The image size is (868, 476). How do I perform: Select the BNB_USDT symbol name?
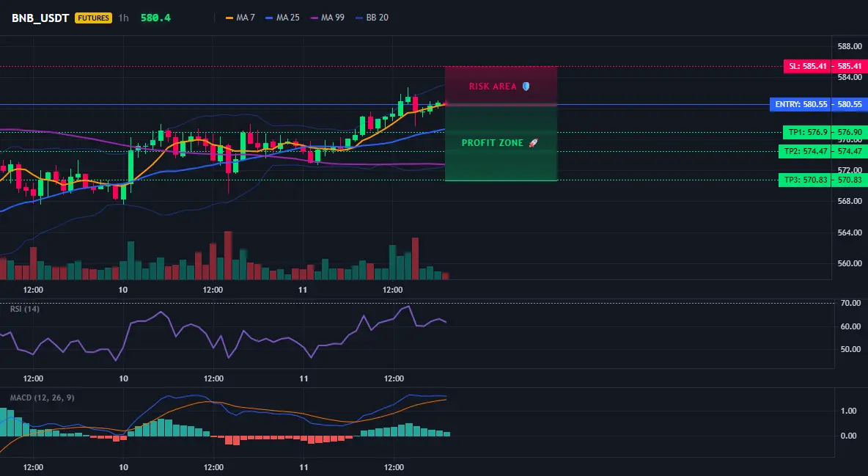click(x=40, y=18)
